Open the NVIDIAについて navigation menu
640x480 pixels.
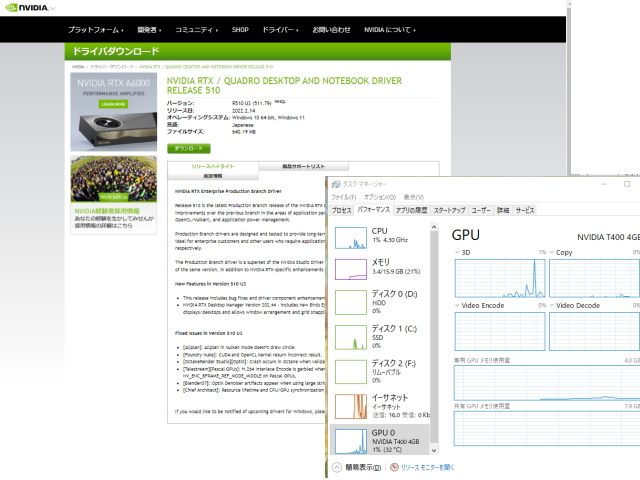pyautogui.click(x=389, y=30)
